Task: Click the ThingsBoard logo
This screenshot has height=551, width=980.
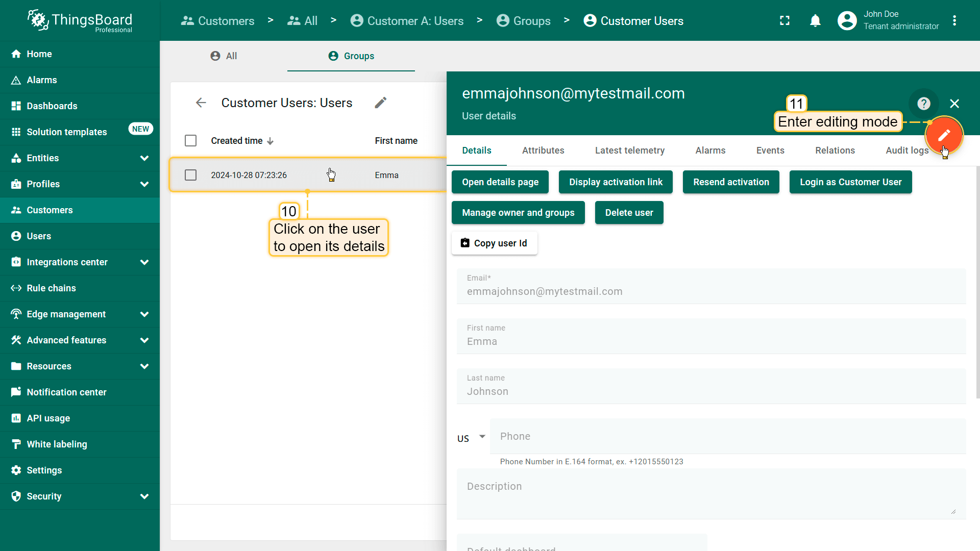Action: (x=80, y=20)
